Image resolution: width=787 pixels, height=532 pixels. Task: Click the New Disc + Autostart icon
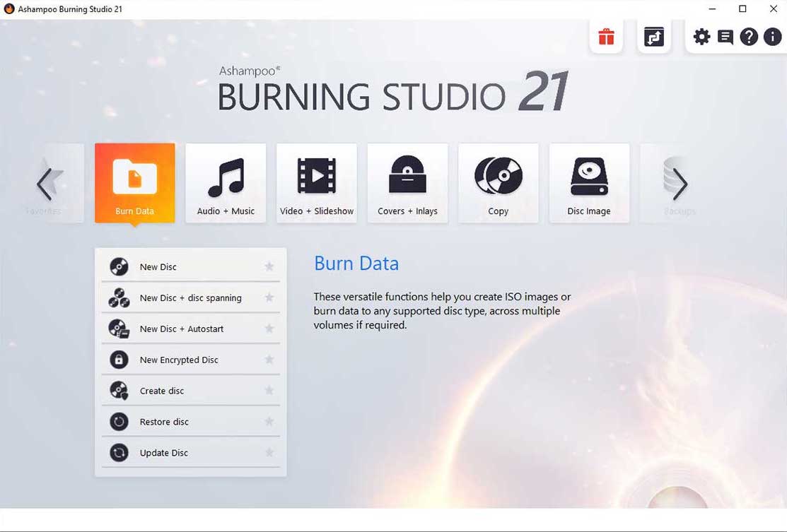coord(119,329)
